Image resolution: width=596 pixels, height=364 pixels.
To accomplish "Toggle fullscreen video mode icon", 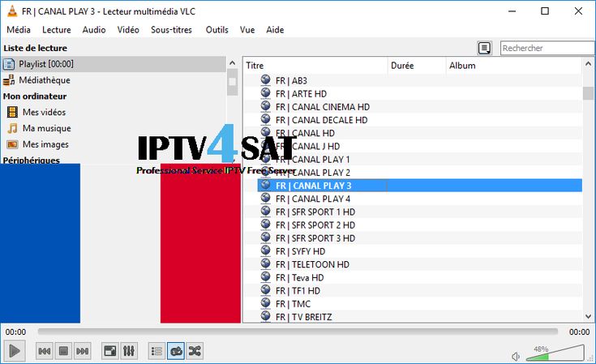I will [x=110, y=351].
